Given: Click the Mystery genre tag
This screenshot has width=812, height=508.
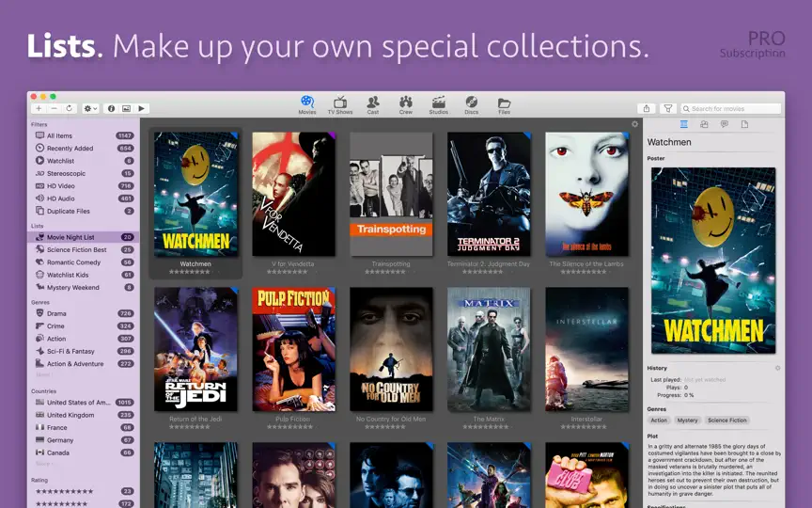Looking at the screenshot, I should pos(687,421).
